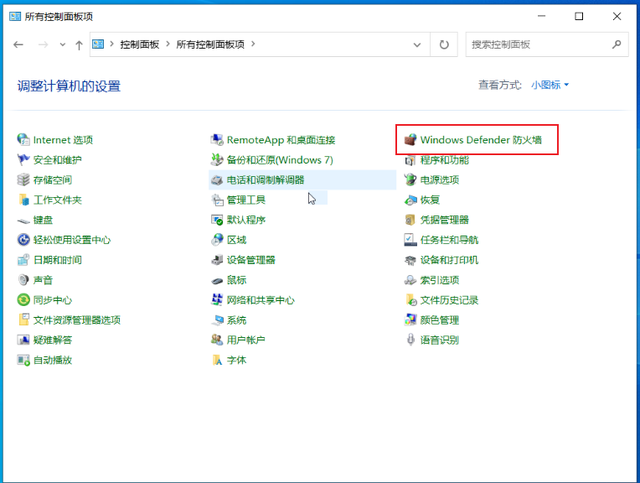Click the 工作文件夹 folder icon
Image resolution: width=640 pixels, height=483 pixels.
click(x=23, y=200)
